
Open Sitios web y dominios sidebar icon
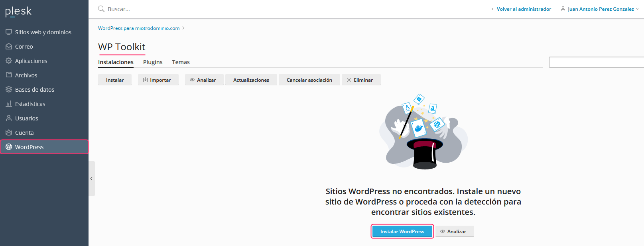pyautogui.click(x=9, y=32)
